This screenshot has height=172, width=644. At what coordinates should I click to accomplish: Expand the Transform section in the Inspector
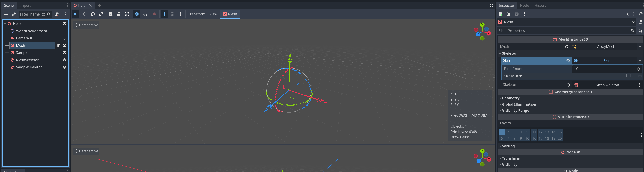click(511, 158)
